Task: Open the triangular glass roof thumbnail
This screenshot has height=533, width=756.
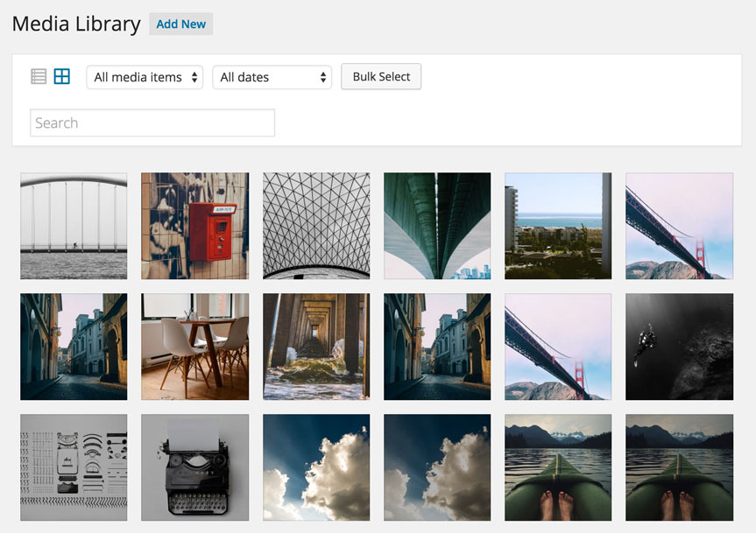Action: click(x=316, y=226)
